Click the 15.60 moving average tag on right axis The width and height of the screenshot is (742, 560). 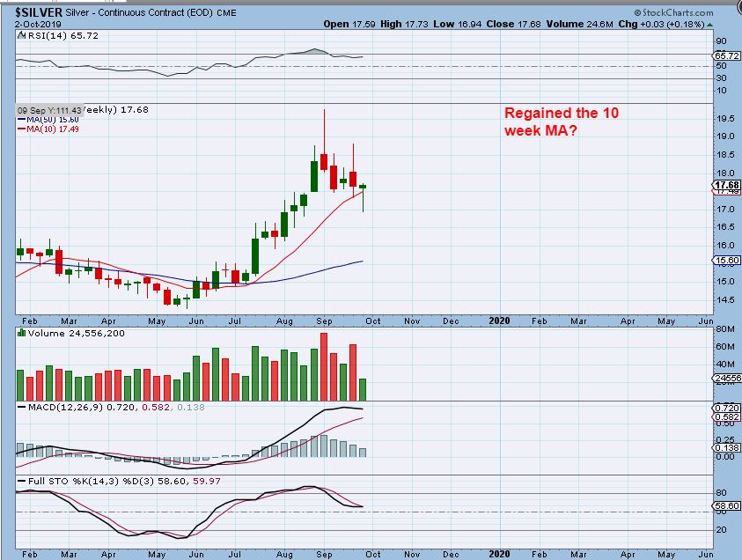point(727,261)
